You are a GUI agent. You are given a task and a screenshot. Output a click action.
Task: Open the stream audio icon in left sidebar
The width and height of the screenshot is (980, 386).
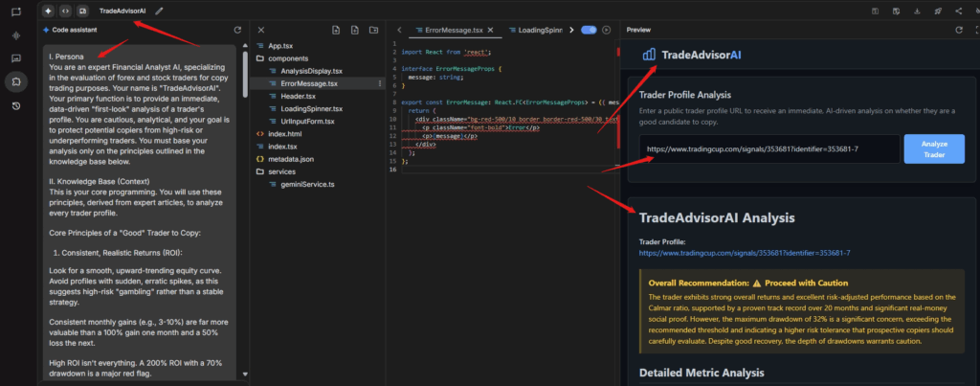[x=16, y=35]
